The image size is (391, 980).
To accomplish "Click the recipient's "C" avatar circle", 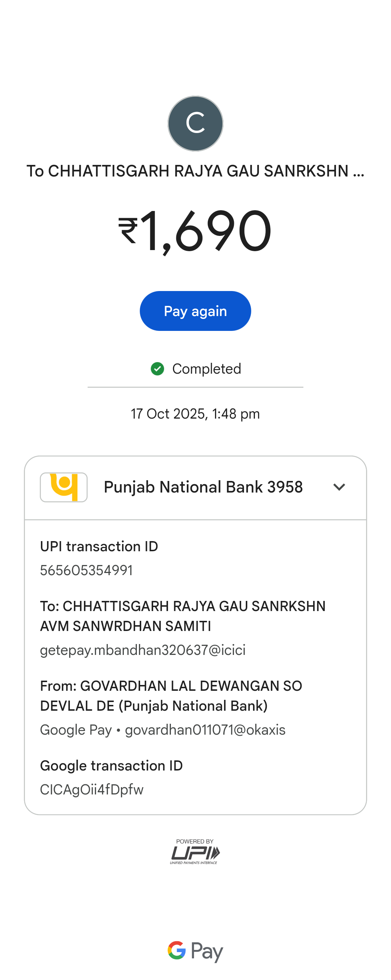I will pyautogui.click(x=195, y=124).
